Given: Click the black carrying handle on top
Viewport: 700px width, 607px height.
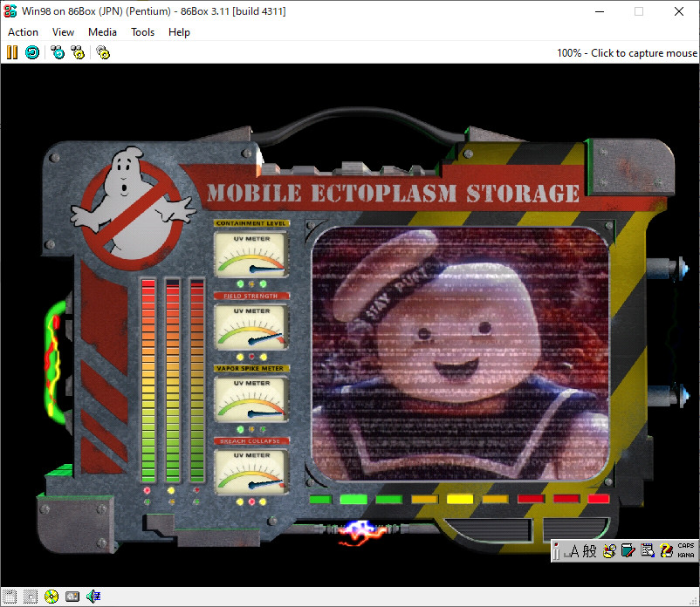Looking at the screenshot, I should [360, 124].
